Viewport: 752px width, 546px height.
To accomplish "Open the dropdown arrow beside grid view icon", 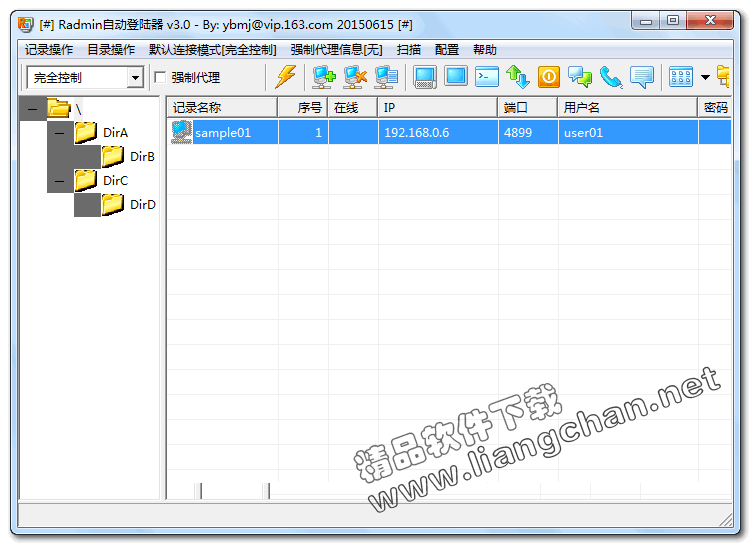I will click(705, 77).
